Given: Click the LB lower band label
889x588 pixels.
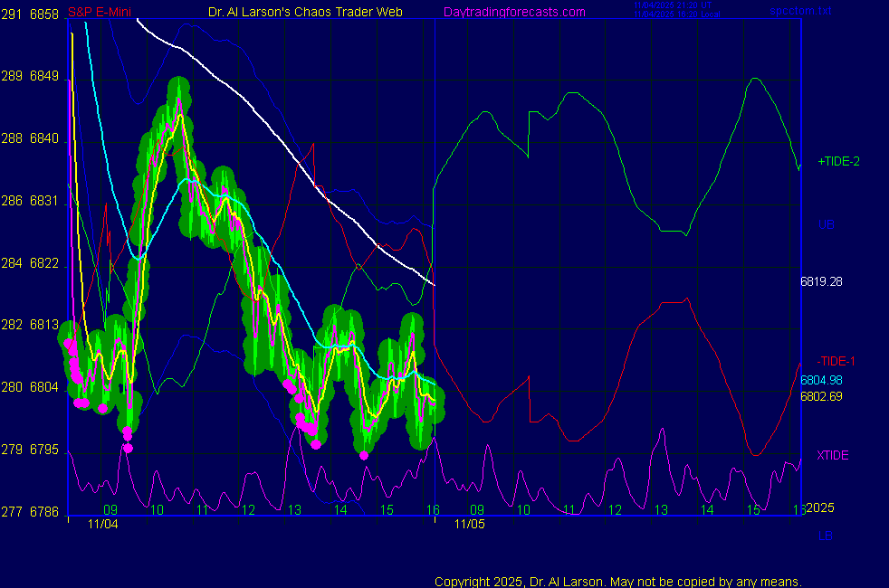Looking at the screenshot, I should tap(825, 536).
